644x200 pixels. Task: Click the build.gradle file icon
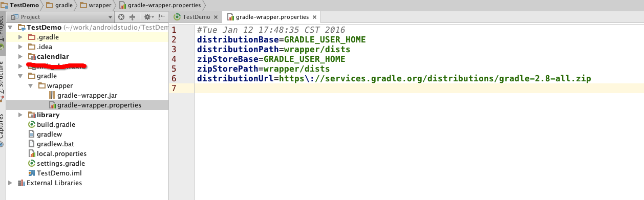(x=31, y=124)
